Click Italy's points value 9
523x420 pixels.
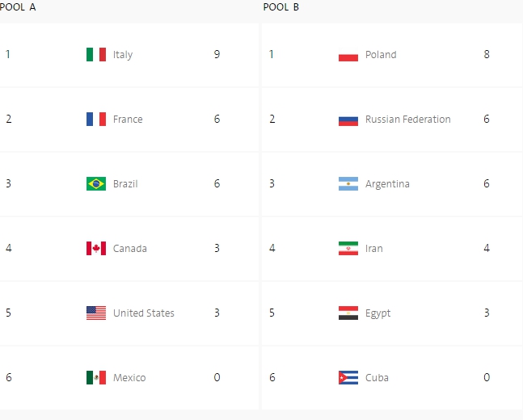217,55
